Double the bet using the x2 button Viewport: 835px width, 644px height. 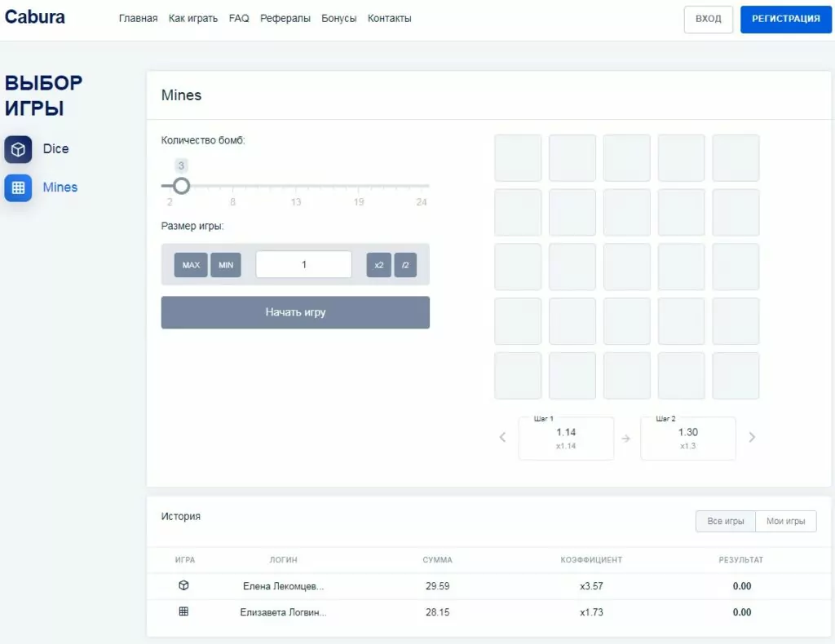tap(378, 265)
